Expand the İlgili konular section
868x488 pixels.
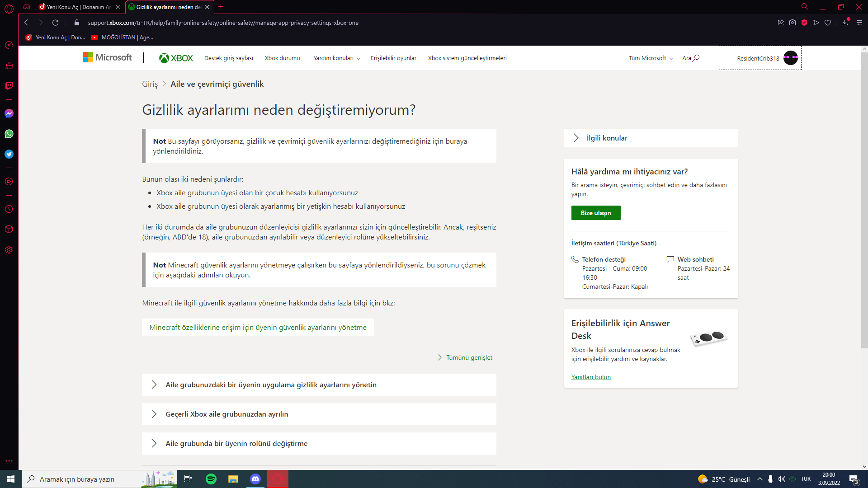[x=651, y=138]
